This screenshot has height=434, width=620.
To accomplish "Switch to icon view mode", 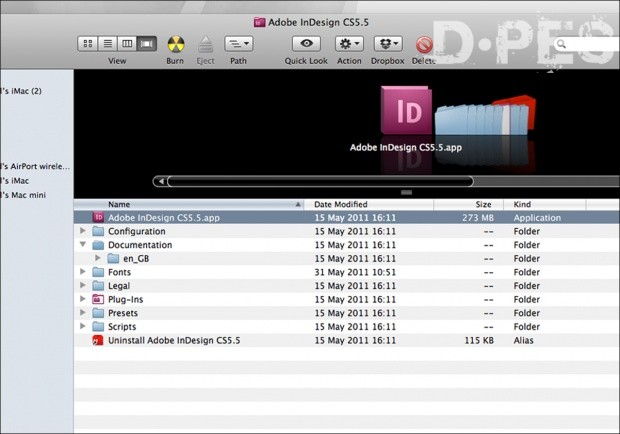I will tap(87, 44).
